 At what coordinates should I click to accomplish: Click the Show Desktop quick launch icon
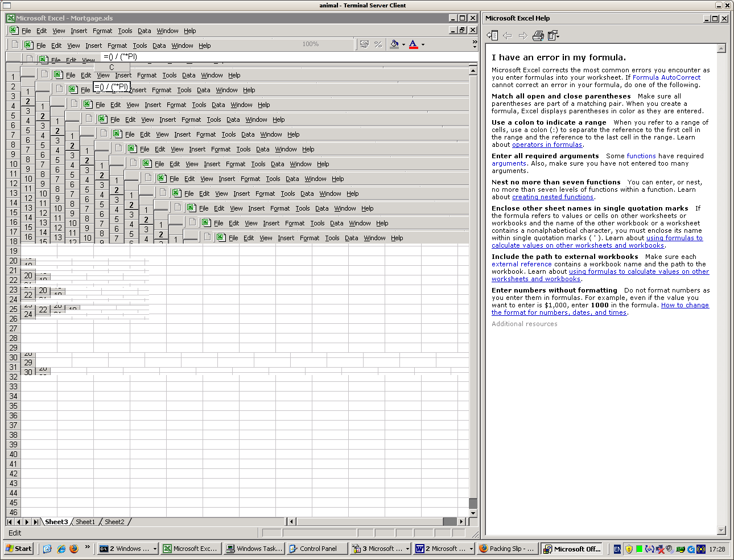pyautogui.click(x=47, y=549)
